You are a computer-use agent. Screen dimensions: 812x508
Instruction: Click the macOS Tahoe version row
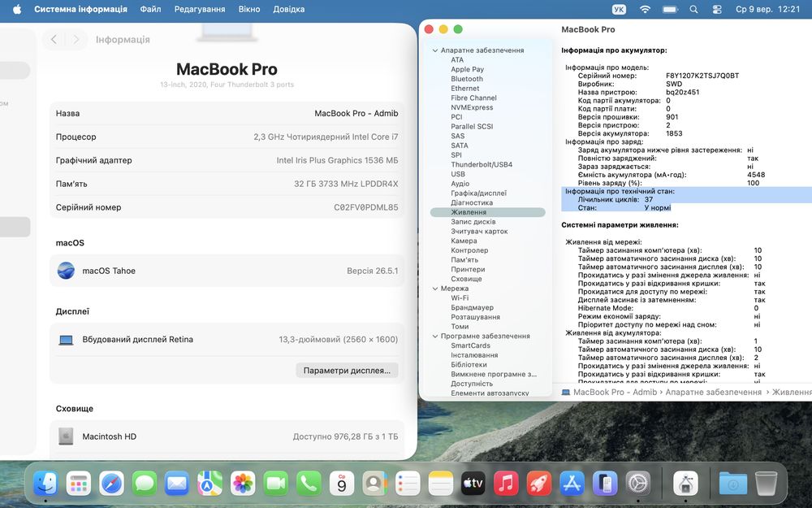point(227,271)
